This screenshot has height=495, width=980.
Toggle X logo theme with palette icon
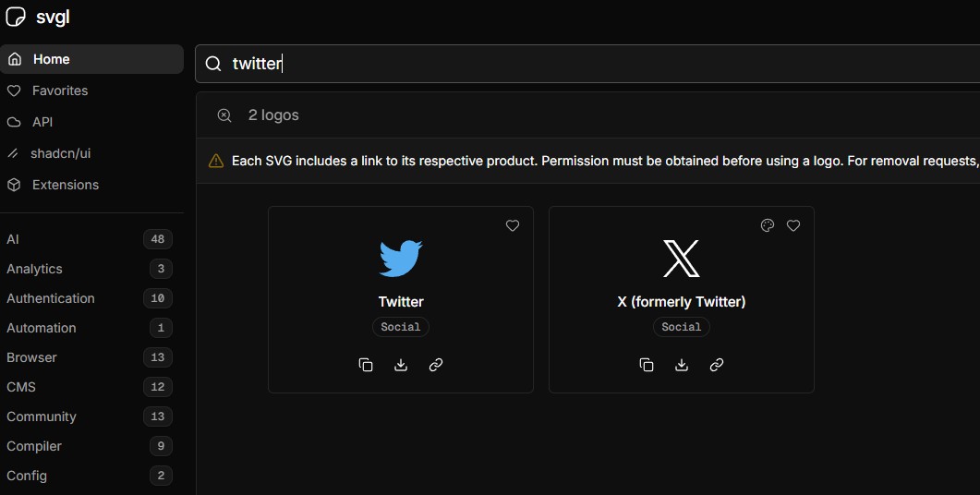click(x=768, y=225)
